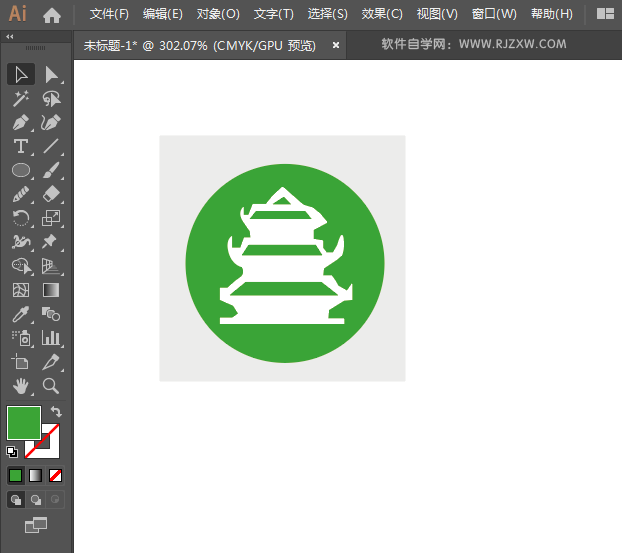Image resolution: width=622 pixels, height=553 pixels.
Task: Apply Gradient mode button
Action: (x=35, y=475)
